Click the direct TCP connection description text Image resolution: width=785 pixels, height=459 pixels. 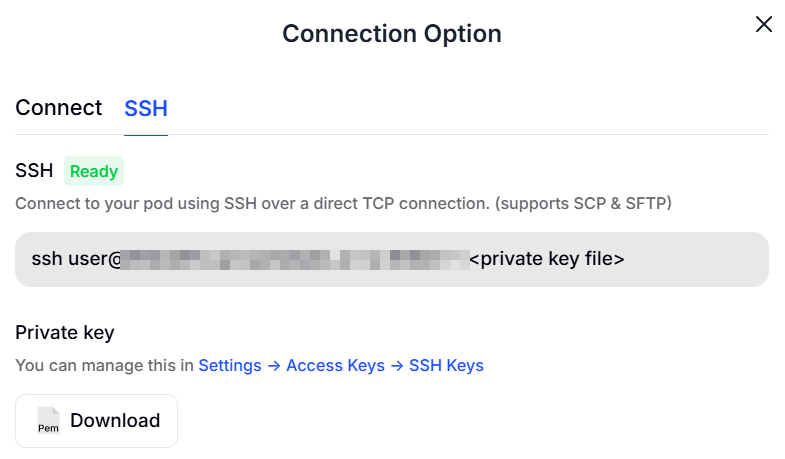pos(343,203)
